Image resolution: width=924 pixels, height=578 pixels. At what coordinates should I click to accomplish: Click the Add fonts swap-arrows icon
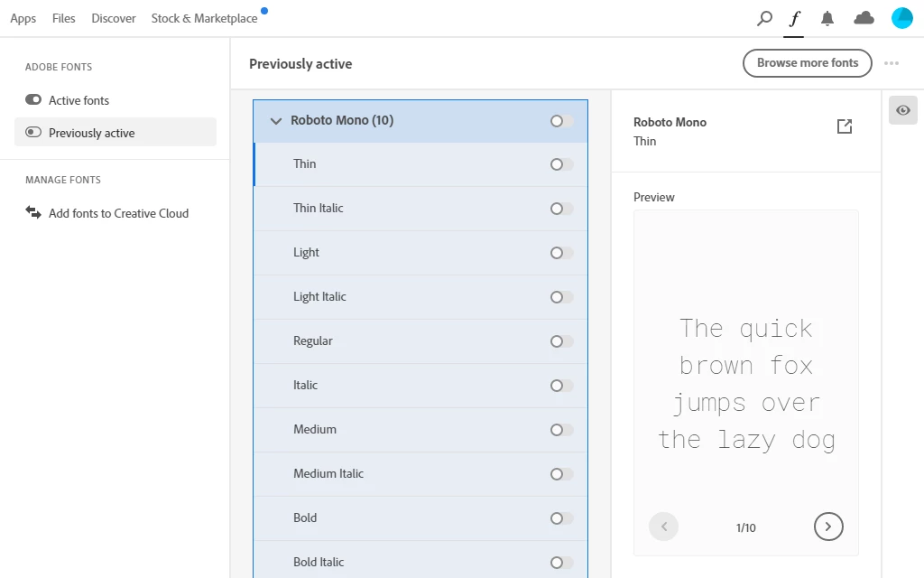pos(33,212)
